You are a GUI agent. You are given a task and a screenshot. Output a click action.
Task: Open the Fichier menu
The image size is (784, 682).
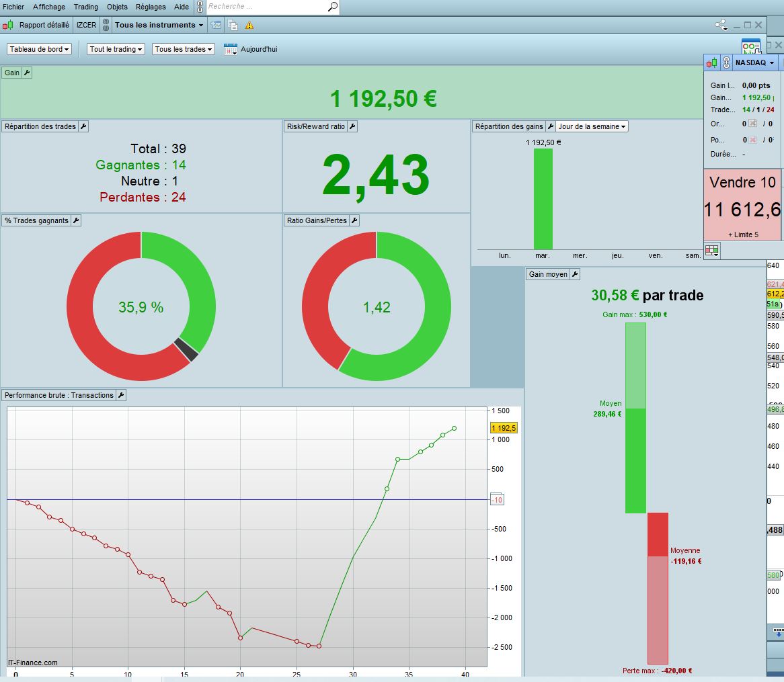click(13, 7)
